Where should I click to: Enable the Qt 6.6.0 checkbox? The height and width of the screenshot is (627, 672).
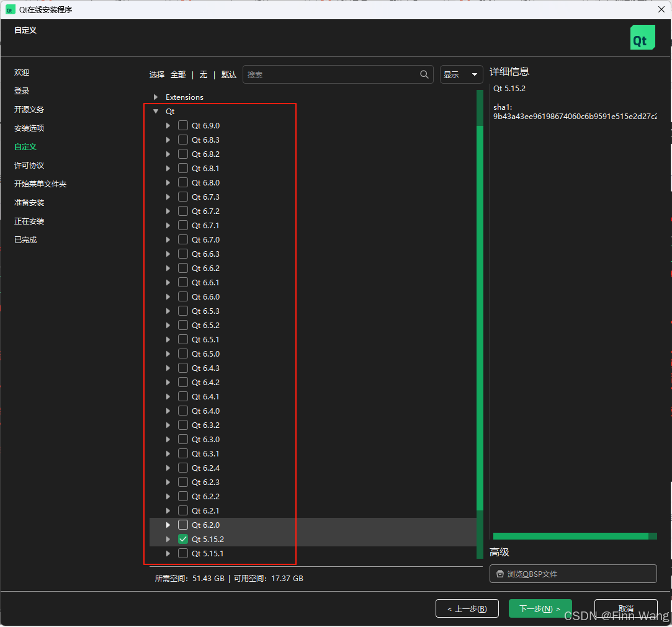183,297
